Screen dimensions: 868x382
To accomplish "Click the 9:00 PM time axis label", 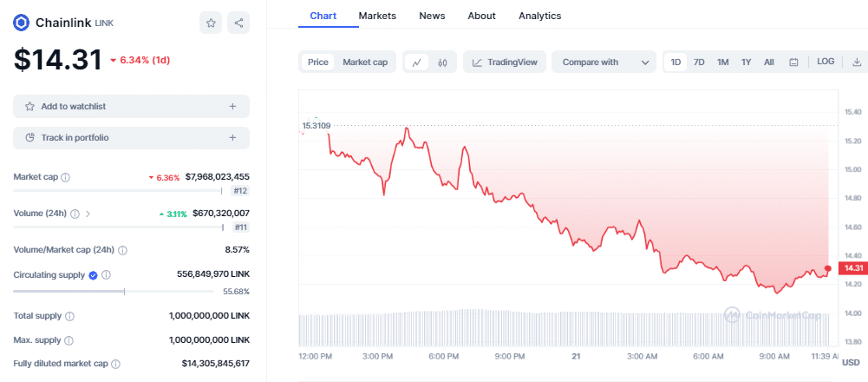I will coord(509,356).
